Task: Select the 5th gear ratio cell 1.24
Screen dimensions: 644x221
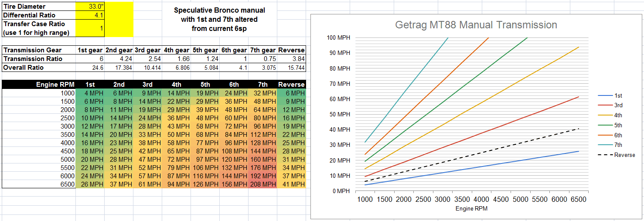Action: (x=205, y=59)
